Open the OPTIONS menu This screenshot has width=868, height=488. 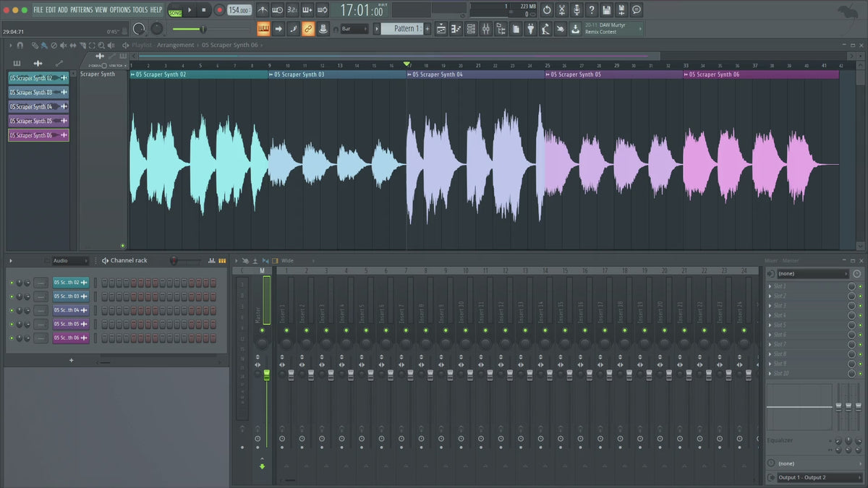(120, 9)
